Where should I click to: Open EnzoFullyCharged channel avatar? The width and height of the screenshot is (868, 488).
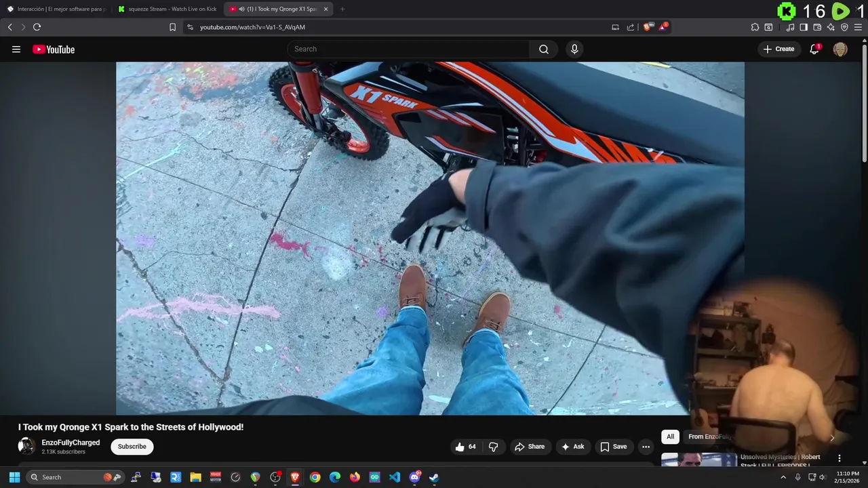[x=26, y=446]
